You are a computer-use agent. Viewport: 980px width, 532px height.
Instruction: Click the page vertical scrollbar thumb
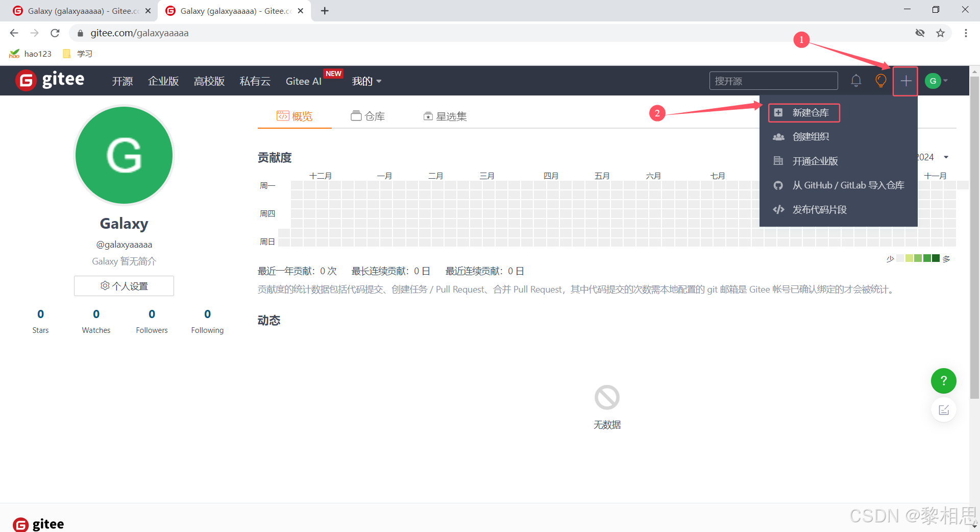974,237
